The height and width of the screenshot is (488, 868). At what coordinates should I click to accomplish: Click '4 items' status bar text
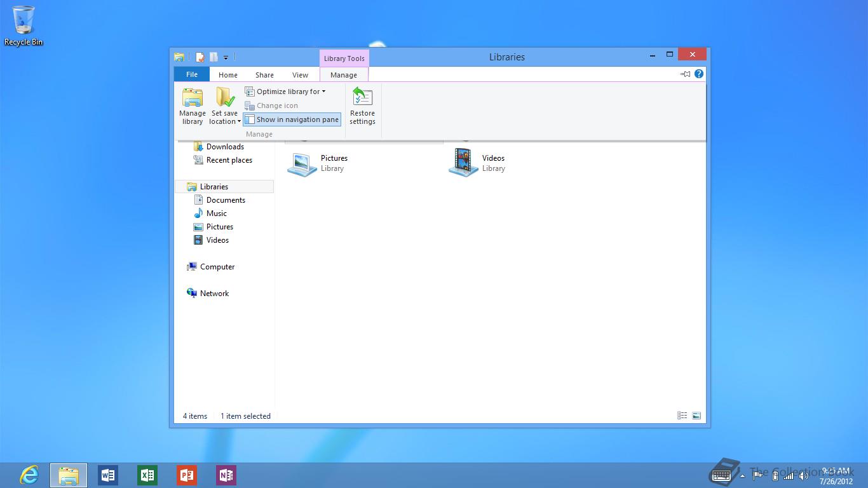point(195,416)
